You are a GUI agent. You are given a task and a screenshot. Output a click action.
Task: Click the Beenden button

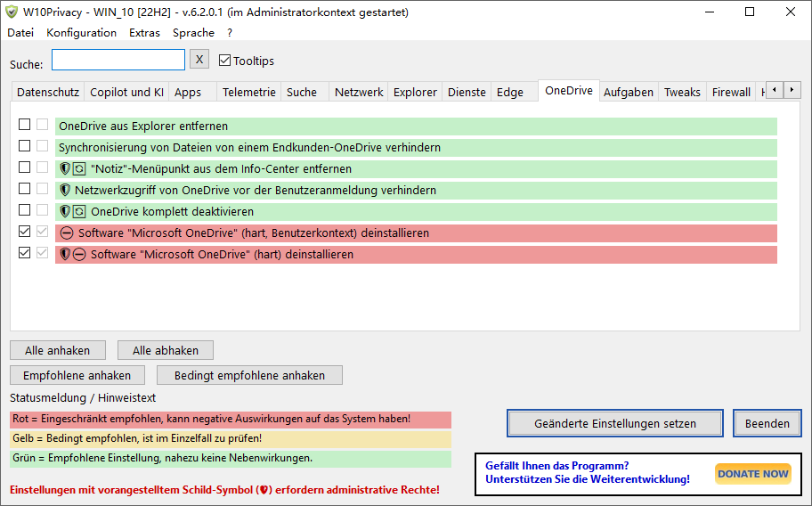[767, 424]
